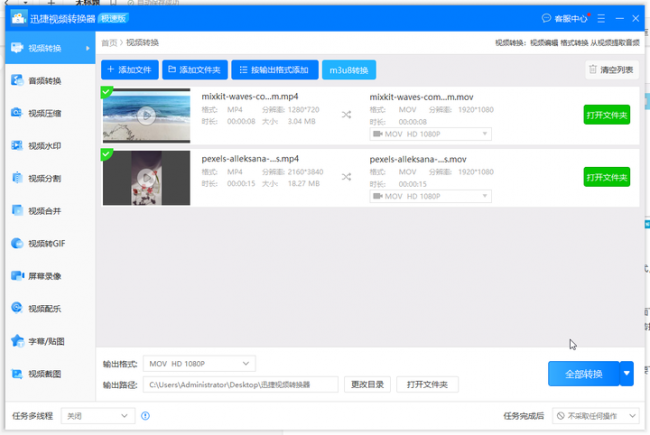Click the m3u8转换 button
650x435 pixels.
tap(349, 70)
